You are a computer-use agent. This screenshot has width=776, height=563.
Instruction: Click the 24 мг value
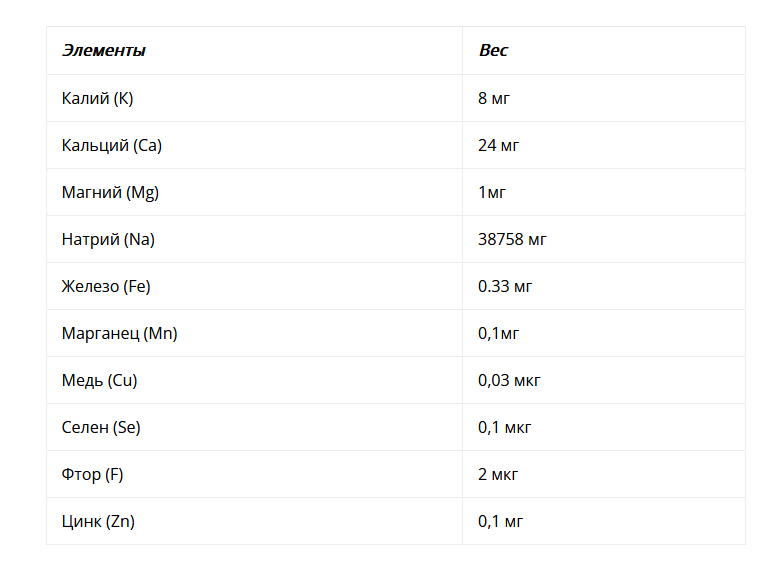point(498,145)
